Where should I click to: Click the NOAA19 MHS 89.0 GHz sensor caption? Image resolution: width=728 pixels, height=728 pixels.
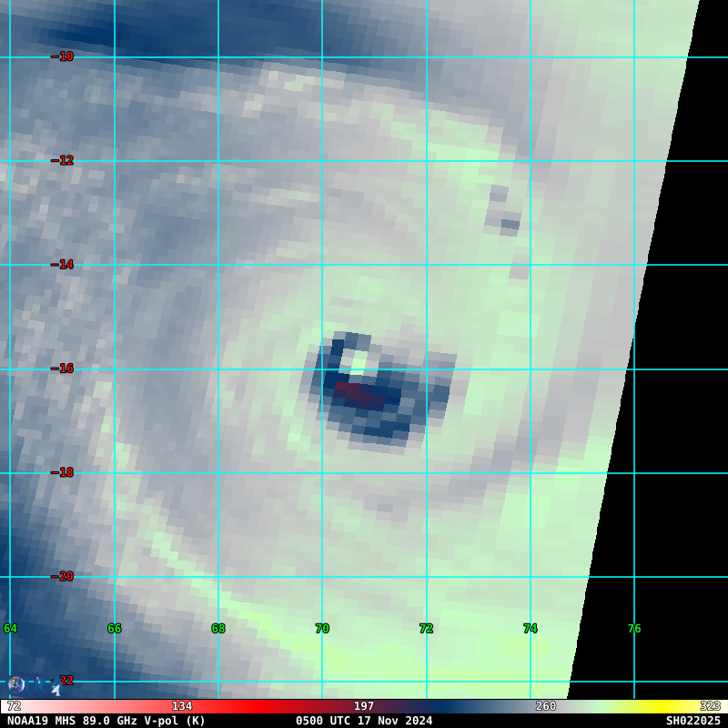106,721
